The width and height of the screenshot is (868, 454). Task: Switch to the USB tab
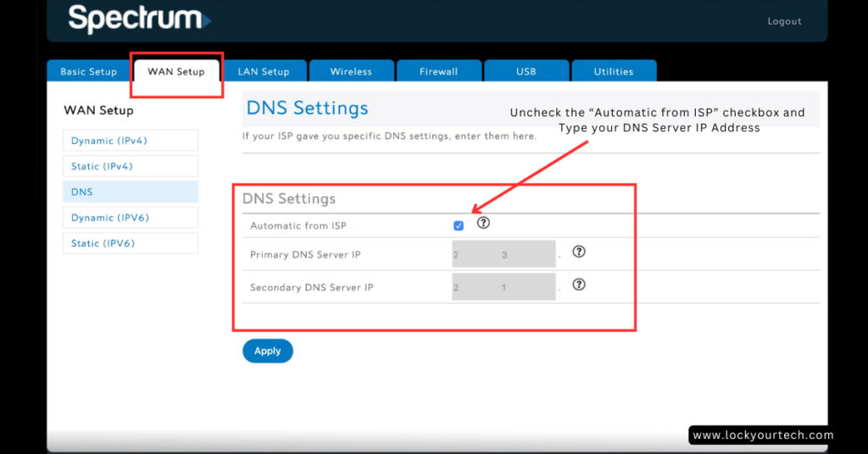coord(526,71)
